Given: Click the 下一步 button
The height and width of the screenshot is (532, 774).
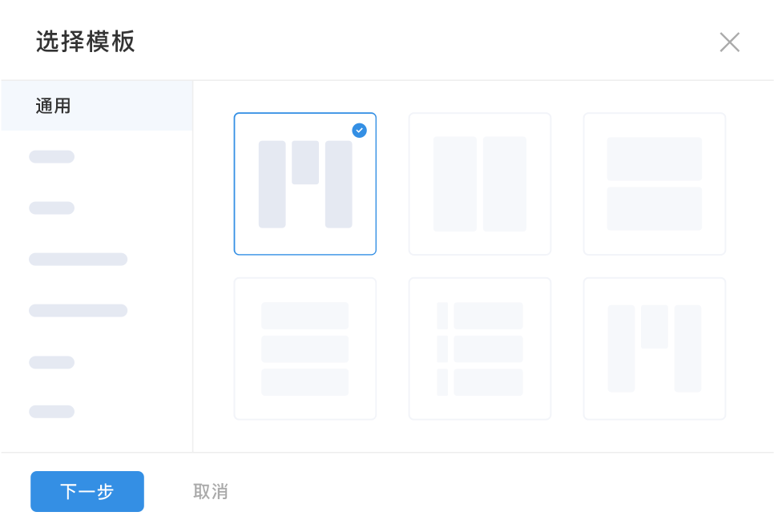Looking at the screenshot, I should tap(87, 491).
